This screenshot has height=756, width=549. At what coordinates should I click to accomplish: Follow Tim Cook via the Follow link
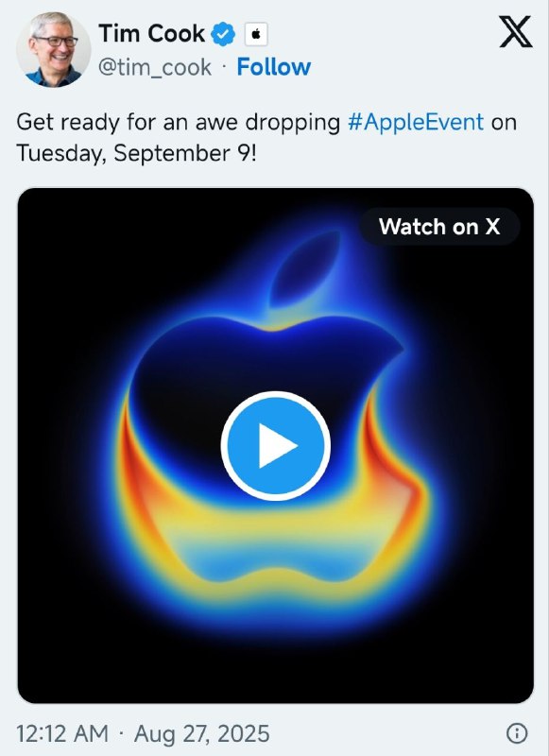click(x=274, y=66)
